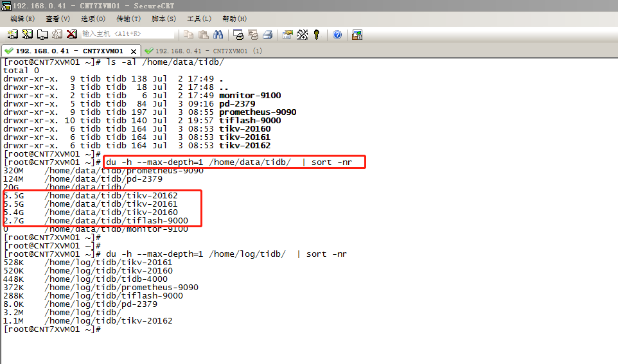Click the 输入主机 host input field
The height and width of the screenshot is (364, 618).
[x=127, y=34]
